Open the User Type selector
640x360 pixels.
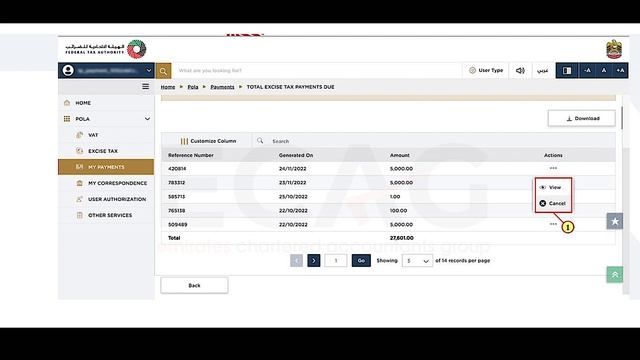point(486,70)
